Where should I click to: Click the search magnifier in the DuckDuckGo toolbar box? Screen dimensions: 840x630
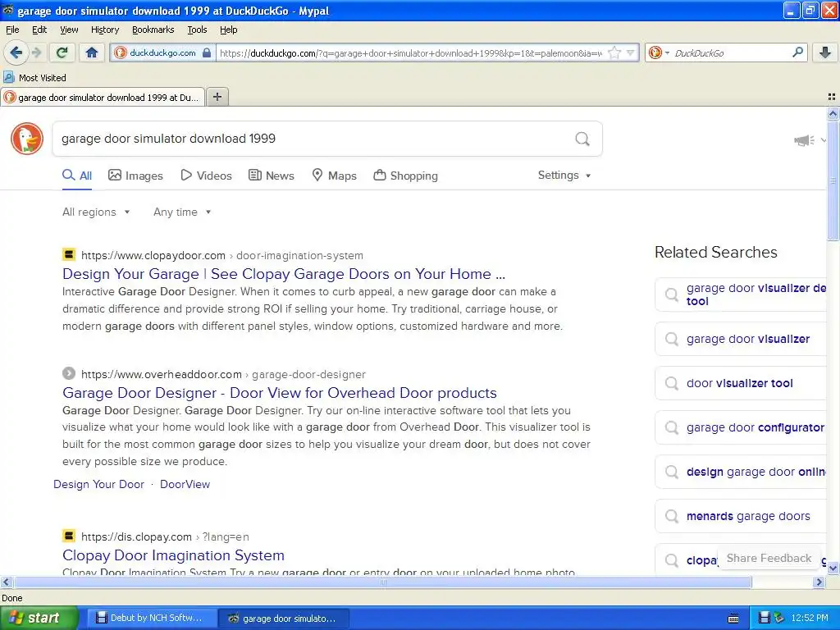tap(797, 52)
